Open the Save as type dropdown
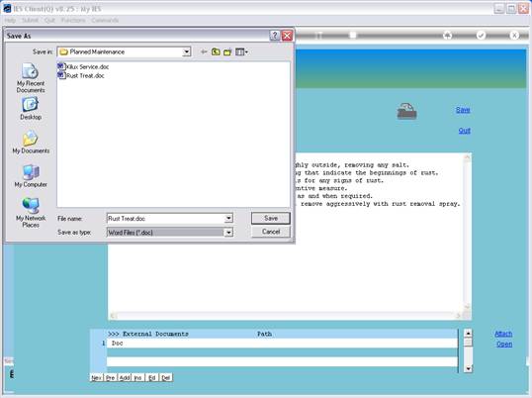Viewport: 532px width, 398px height. [x=228, y=233]
